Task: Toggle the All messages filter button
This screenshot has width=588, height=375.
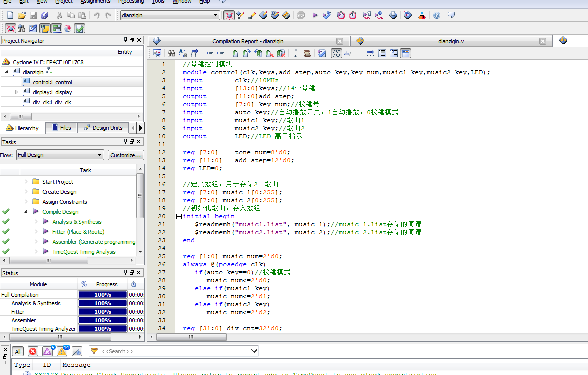Action: 18,351
